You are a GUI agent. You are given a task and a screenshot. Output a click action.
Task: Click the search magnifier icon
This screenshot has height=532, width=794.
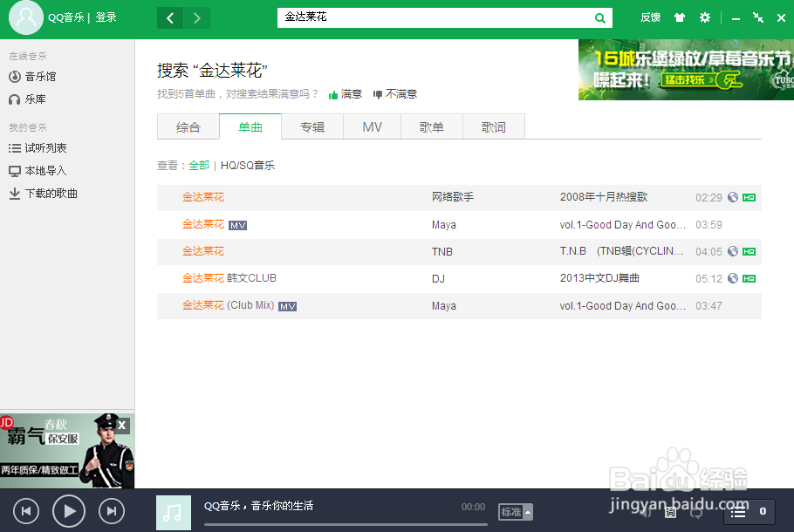click(599, 17)
